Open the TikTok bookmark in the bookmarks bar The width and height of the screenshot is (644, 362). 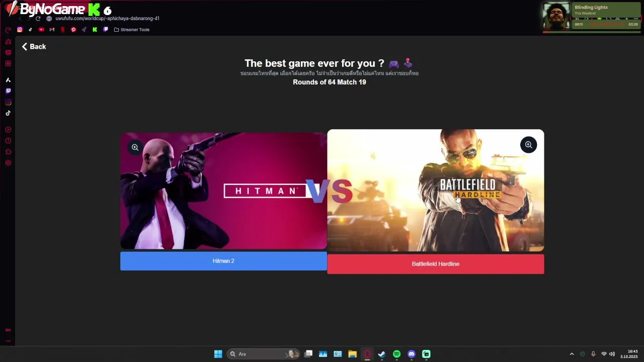click(30, 30)
